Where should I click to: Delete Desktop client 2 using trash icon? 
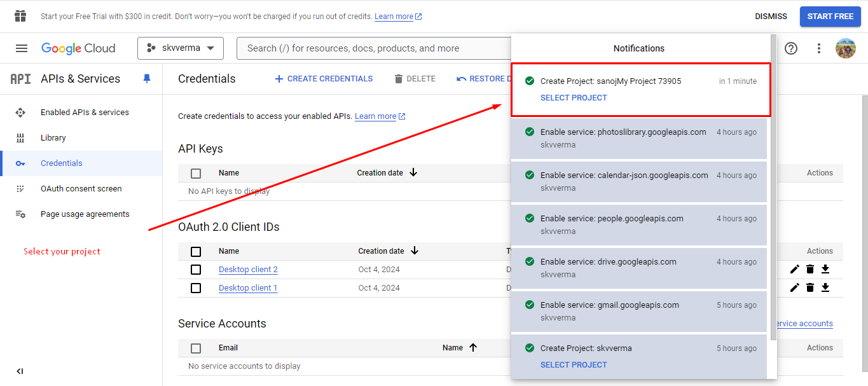pos(809,269)
